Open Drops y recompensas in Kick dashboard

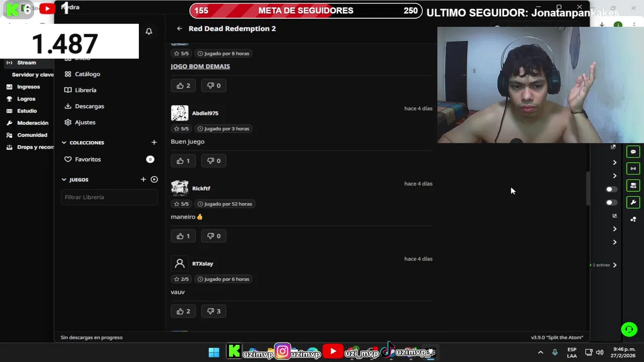coord(29,147)
